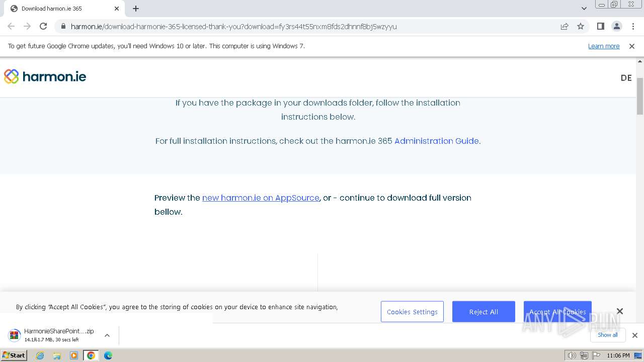
Task: Click the address bar URL
Action: coord(233,26)
